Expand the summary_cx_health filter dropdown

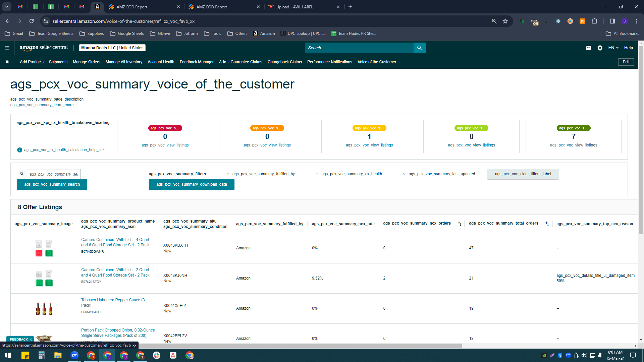coord(350,174)
